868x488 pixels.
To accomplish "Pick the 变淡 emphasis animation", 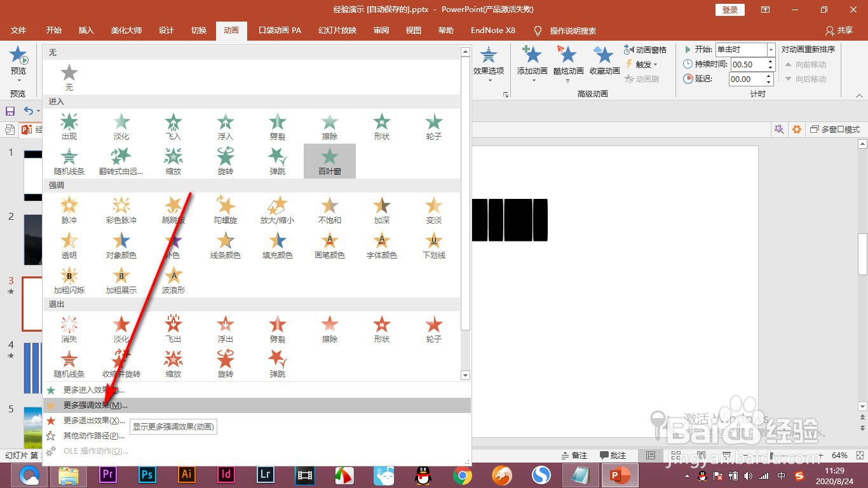I will point(434,210).
